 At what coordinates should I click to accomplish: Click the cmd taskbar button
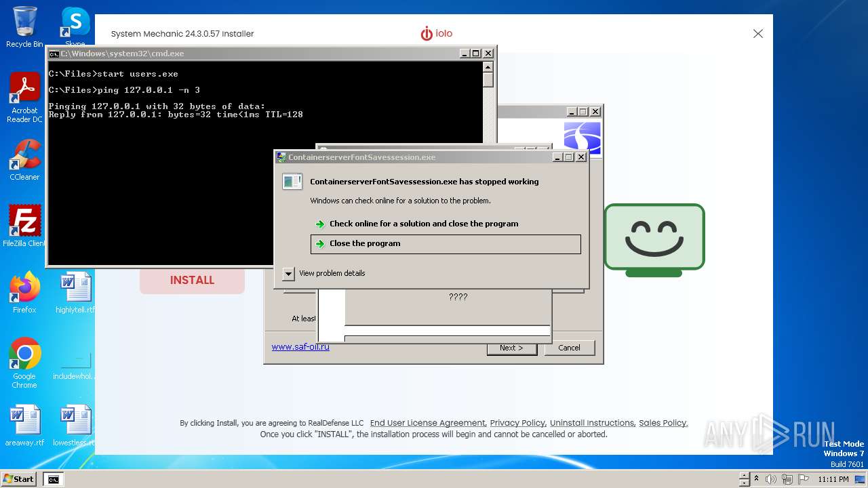click(x=53, y=479)
